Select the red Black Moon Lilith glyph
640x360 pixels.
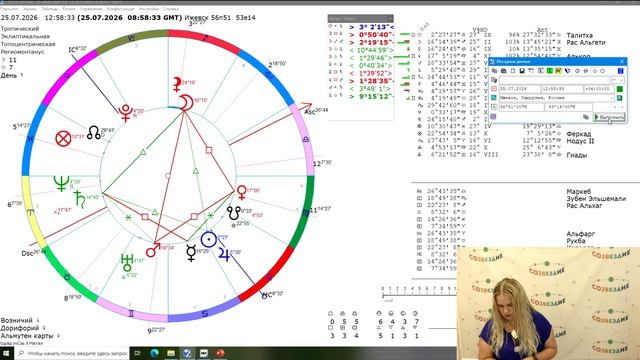click(177, 84)
